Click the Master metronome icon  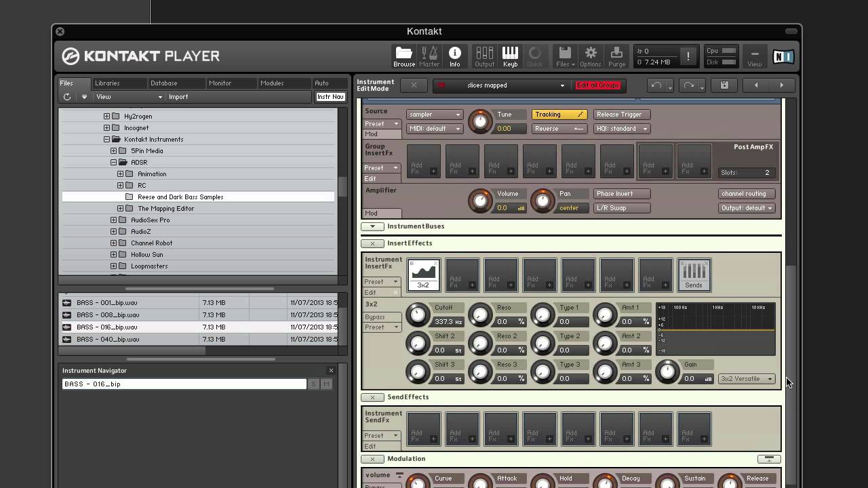pyautogui.click(x=429, y=56)
